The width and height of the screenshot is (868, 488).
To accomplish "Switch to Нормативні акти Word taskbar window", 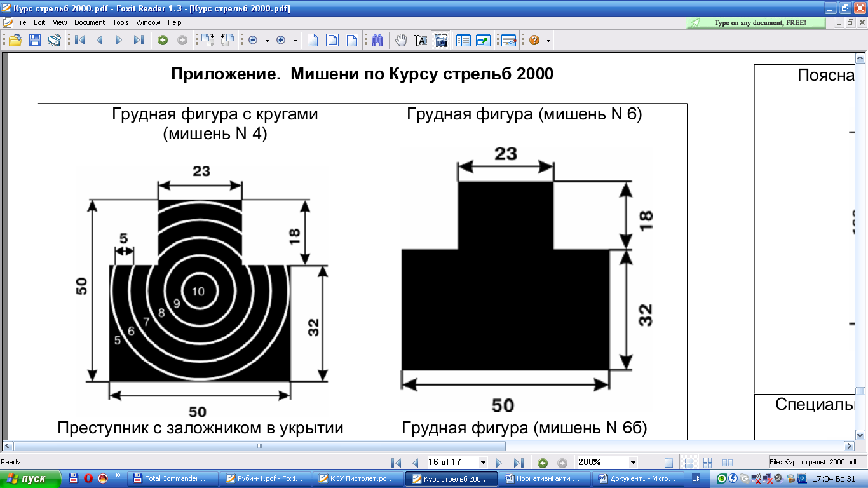I will (546, 478).
